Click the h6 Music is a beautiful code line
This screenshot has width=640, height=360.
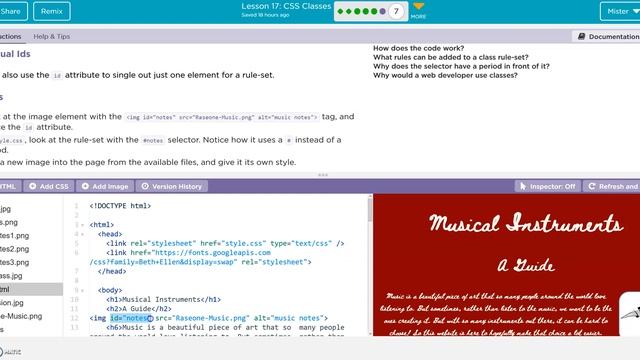pyautogui.click(x=225, y=328)
